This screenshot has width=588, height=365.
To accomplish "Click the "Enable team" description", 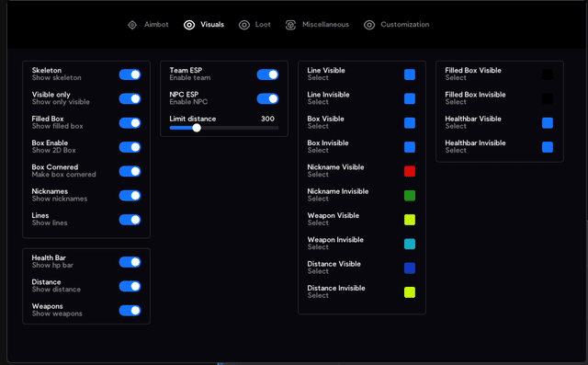I will click(190, 77).
